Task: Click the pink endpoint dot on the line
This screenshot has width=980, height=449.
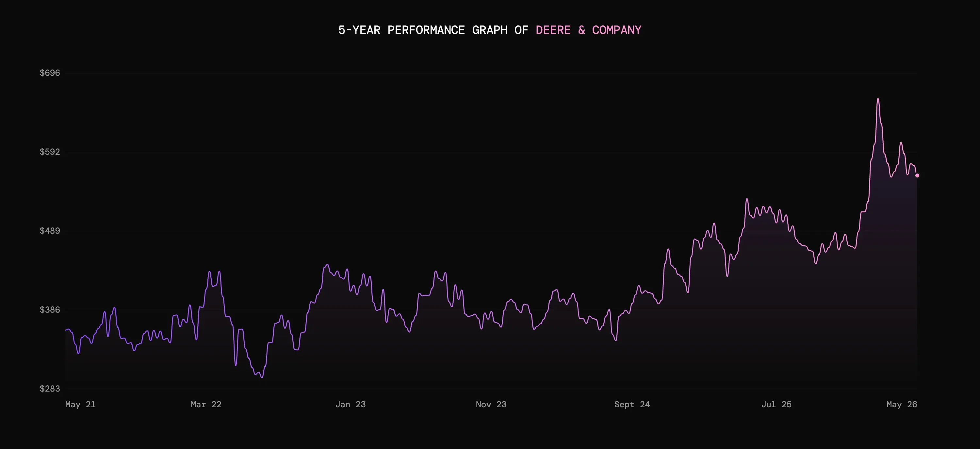Action: tap(917, 176)
